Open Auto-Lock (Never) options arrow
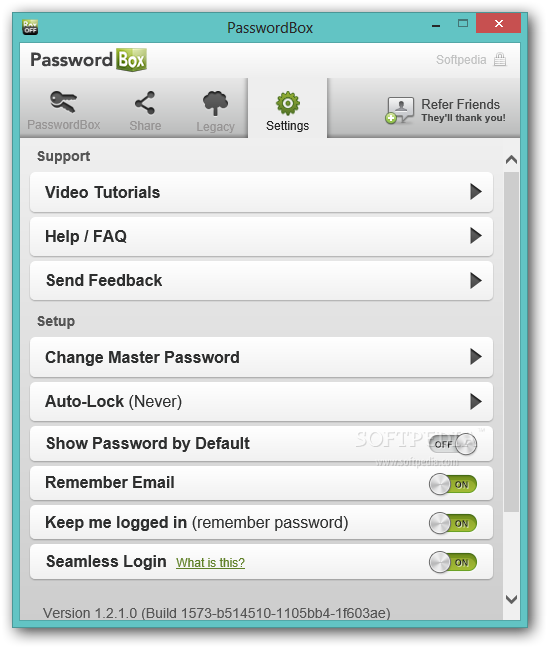 (x=476, y=401)
